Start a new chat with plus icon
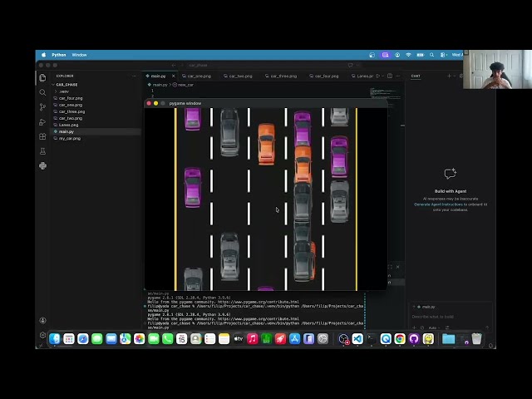The width and height of the screenshot is (532, 399). pos(449,76)
